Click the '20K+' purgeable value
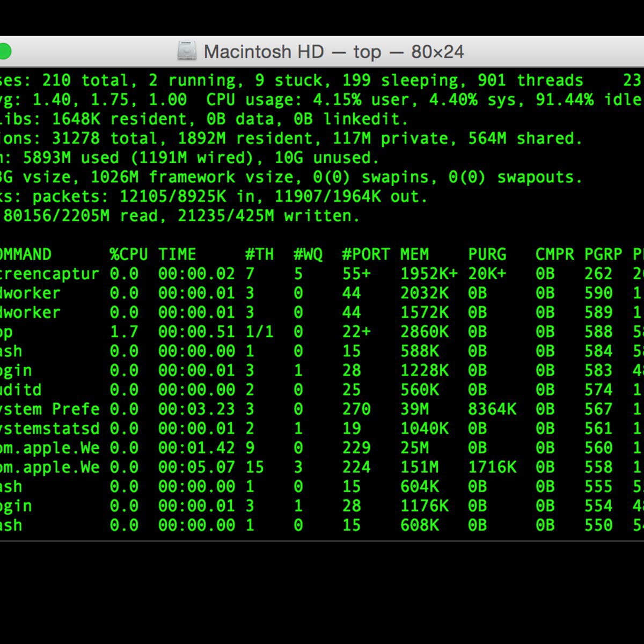Viewport: 644px width, 644px height. (487, 274)
